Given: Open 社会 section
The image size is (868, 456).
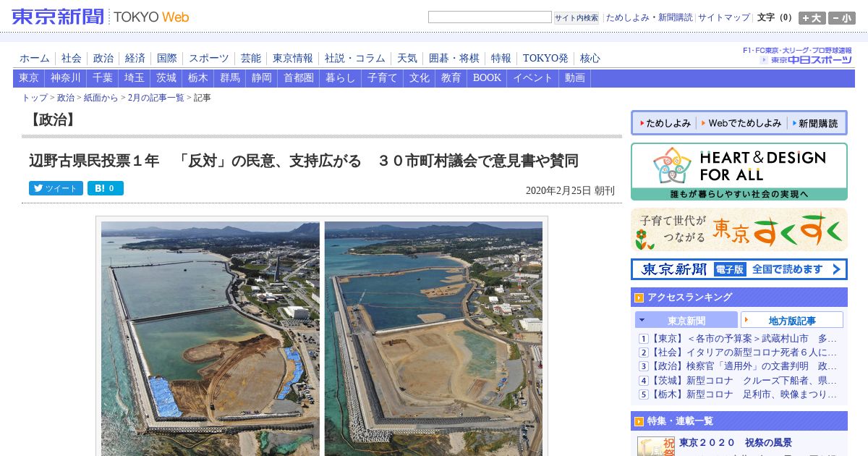Looking at the screenshot, I should [72, 58].
